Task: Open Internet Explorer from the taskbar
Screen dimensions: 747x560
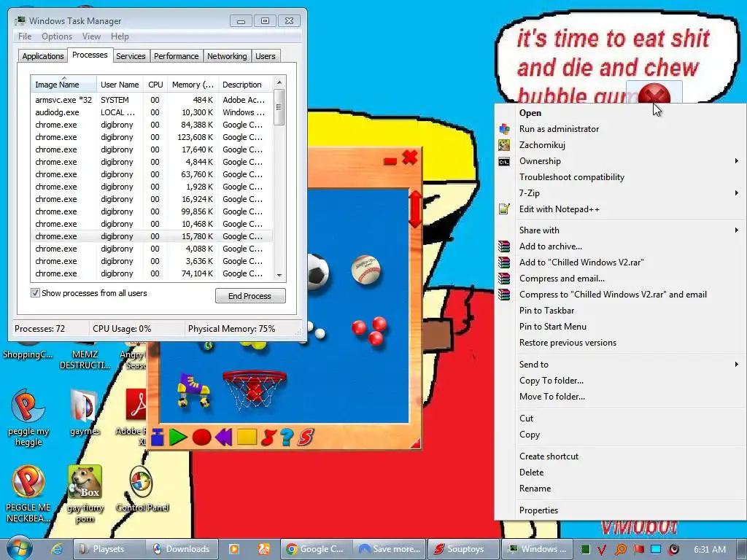Action: (57, 548)
